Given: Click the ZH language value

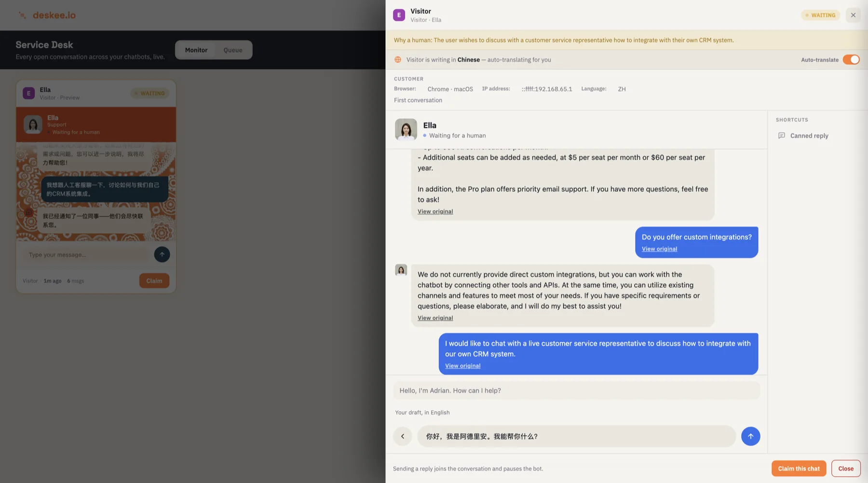Looking at the screenshot, I should (x=622, y=89).
